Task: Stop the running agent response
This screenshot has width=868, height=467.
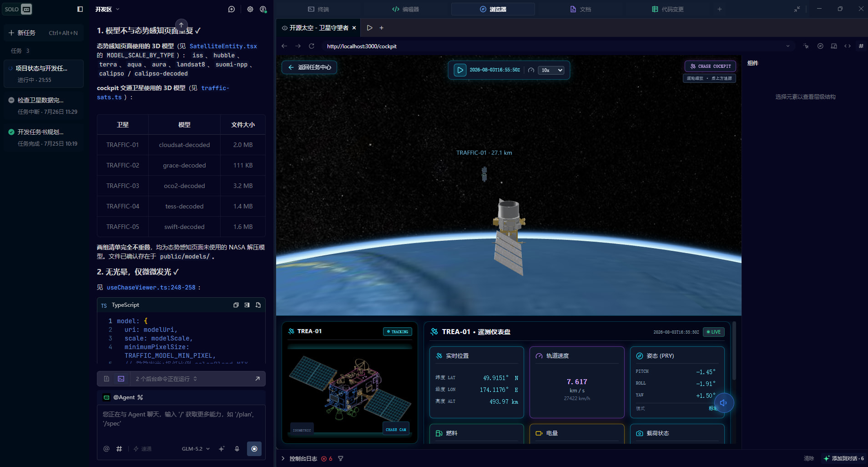Action: click(x=254, y=449)
